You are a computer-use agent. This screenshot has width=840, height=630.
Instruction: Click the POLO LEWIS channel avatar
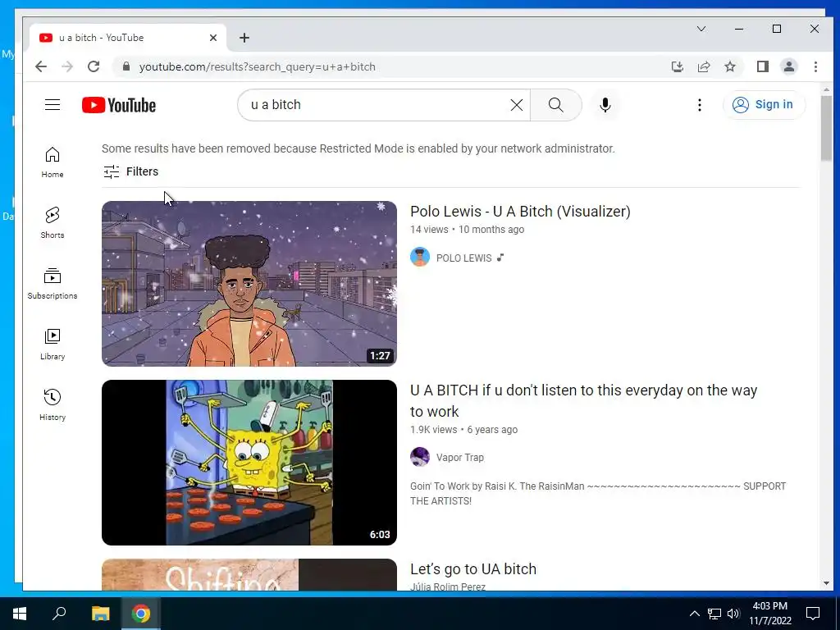420,257
